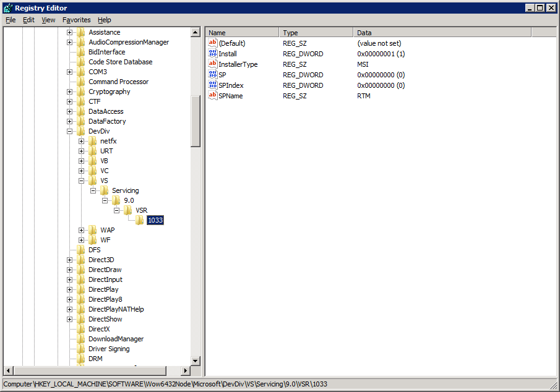The image size is (560, 392).
Task: Click the folder icon of Cryptography key
Action: coord(81,92)
